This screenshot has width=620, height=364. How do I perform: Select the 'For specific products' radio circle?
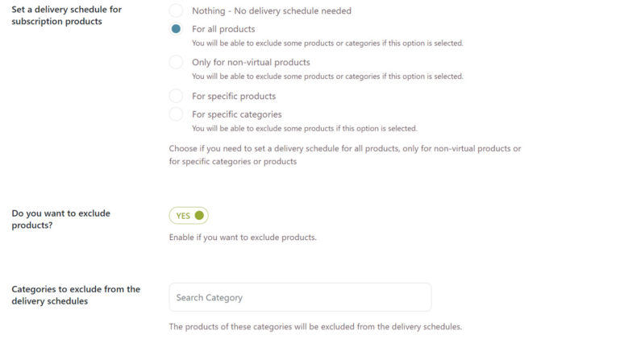tap(176, 96)
